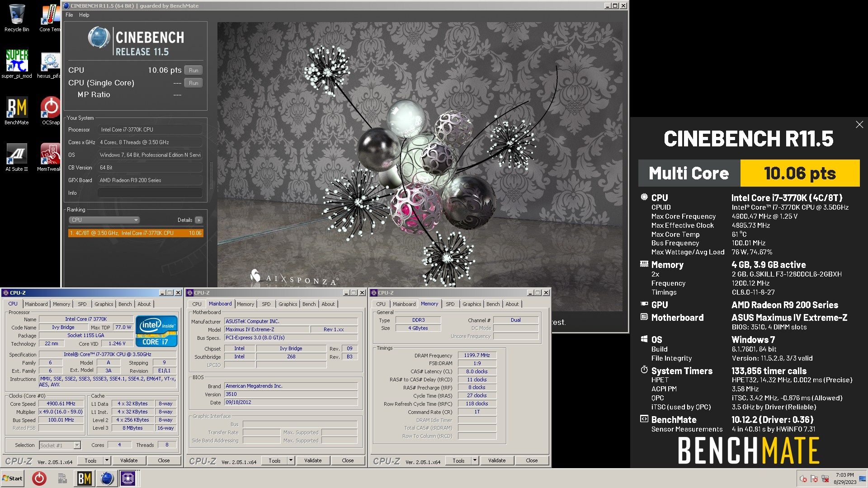Screen dimensions: 868x488
Task: Open the AI Suite II desktop icon
Action: point(17,157)
